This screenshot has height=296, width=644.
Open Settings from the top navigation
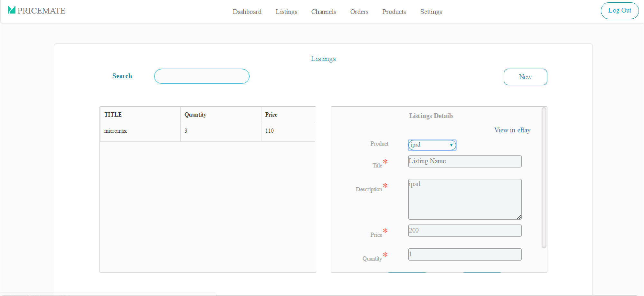[x=431, y=12]
